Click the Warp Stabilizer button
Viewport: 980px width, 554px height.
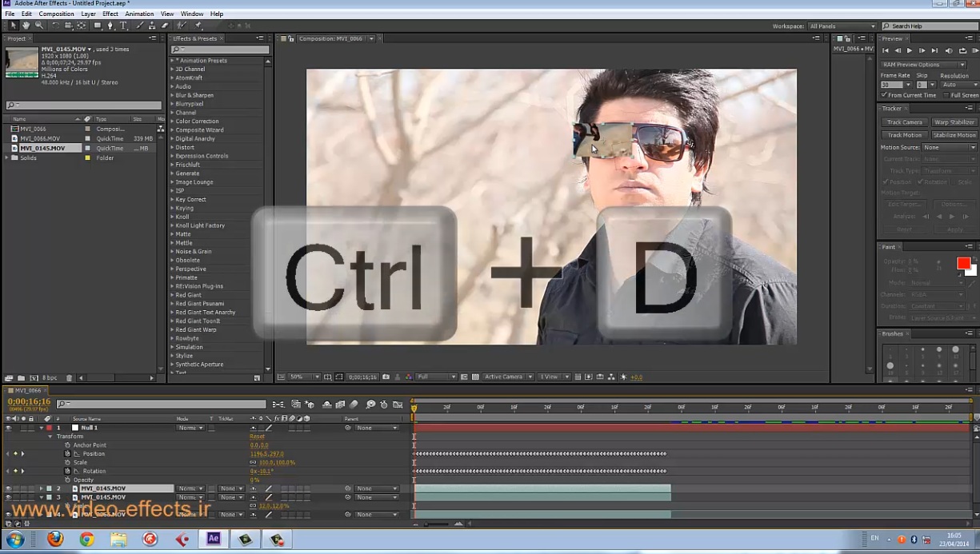tap(954, 122)
